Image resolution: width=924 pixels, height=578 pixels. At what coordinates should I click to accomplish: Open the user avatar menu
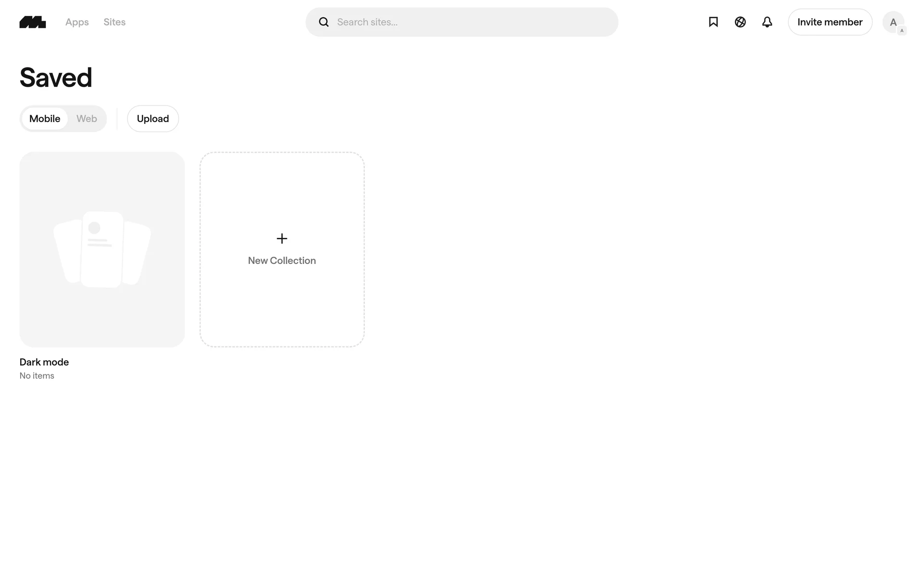[x=892, y=22]
